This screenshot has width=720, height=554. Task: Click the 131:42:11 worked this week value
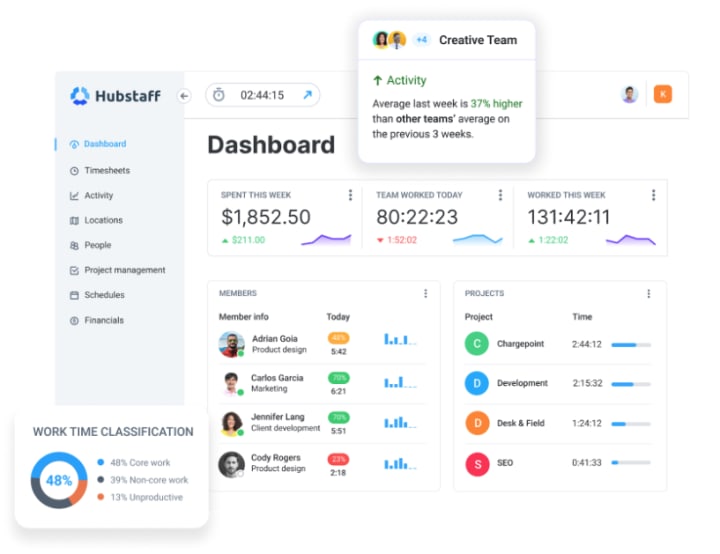coord(568,217)
